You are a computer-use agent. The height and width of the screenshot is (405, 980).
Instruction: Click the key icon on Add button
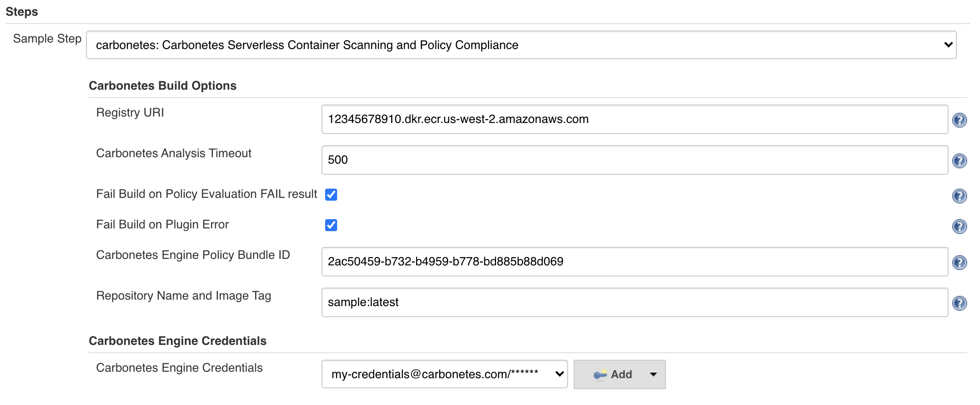600,374
